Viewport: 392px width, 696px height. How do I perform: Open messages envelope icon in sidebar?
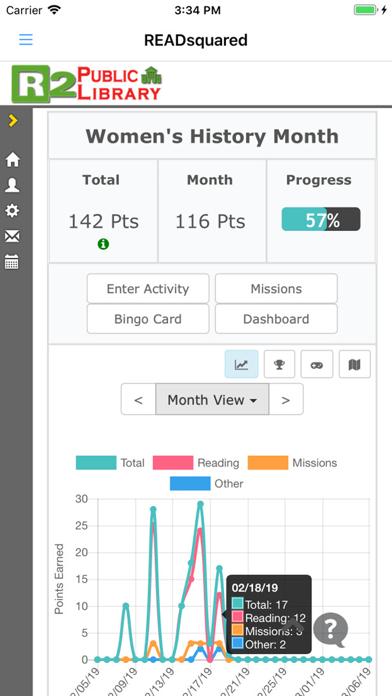click(x=12, y=237)
